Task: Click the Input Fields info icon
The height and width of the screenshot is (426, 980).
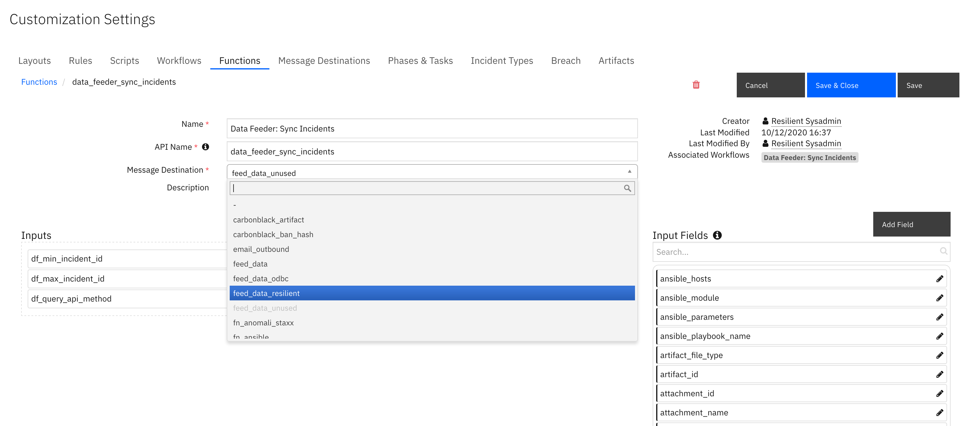Action: (717, 235)
